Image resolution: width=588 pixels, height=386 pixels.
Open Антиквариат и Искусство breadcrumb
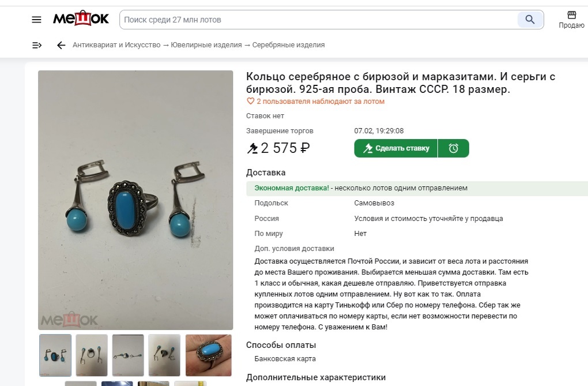click(x=116, y=45)
